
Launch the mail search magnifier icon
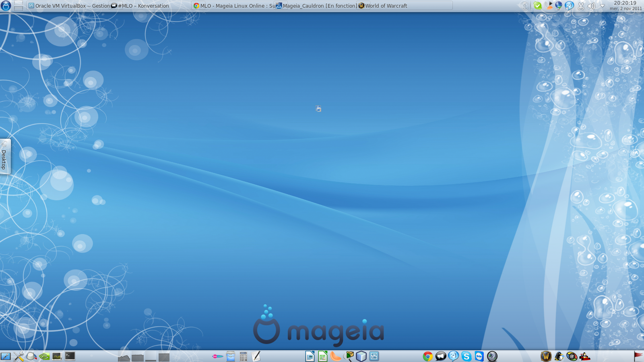click(349, 356)
